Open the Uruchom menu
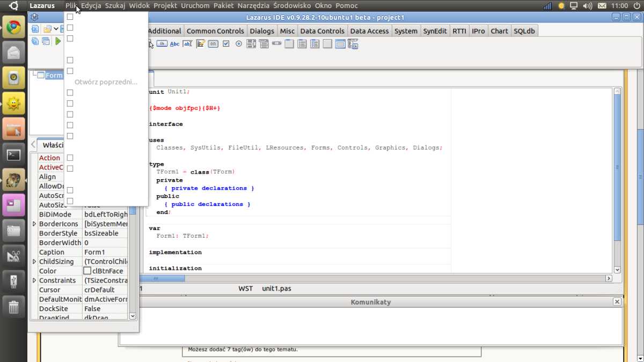644x362 pixels. [x=195, y=6]
